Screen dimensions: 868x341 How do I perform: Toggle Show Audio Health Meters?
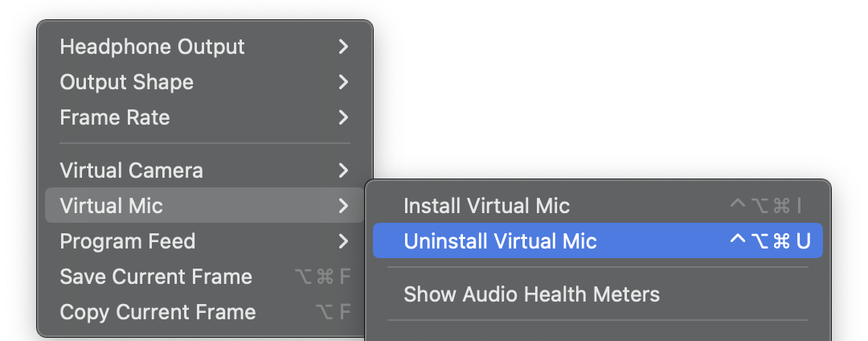531,294
